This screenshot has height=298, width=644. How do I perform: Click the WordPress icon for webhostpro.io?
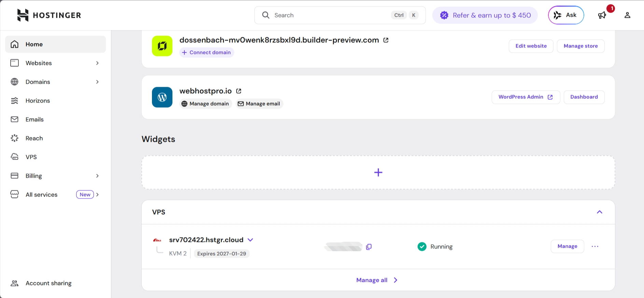coord(162,97)
